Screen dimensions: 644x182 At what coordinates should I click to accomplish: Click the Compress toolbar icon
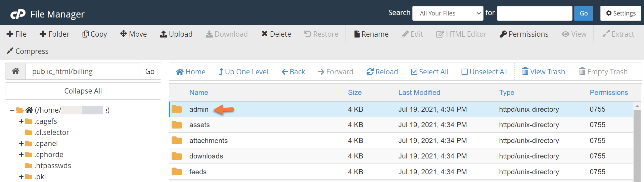click(10, 51)
